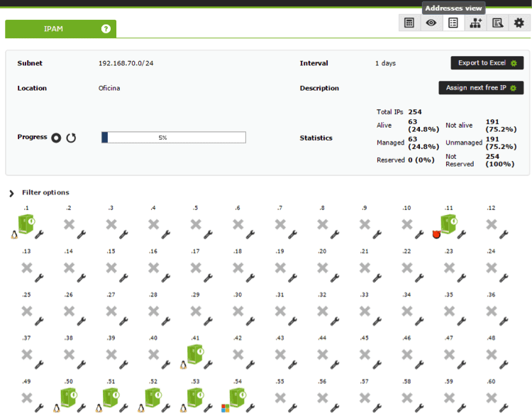
Task: Stop the scan with Progress circle icon
Action: point(56,138)
